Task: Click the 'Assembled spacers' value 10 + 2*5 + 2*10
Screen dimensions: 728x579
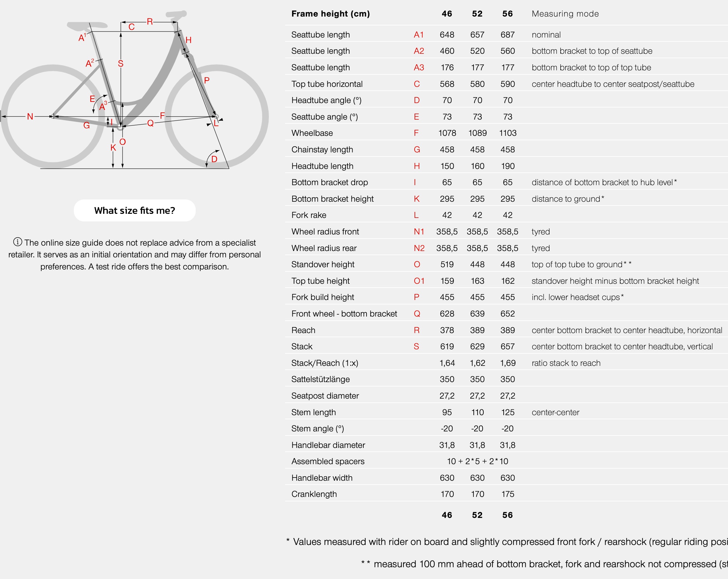Action: (477, 461)
